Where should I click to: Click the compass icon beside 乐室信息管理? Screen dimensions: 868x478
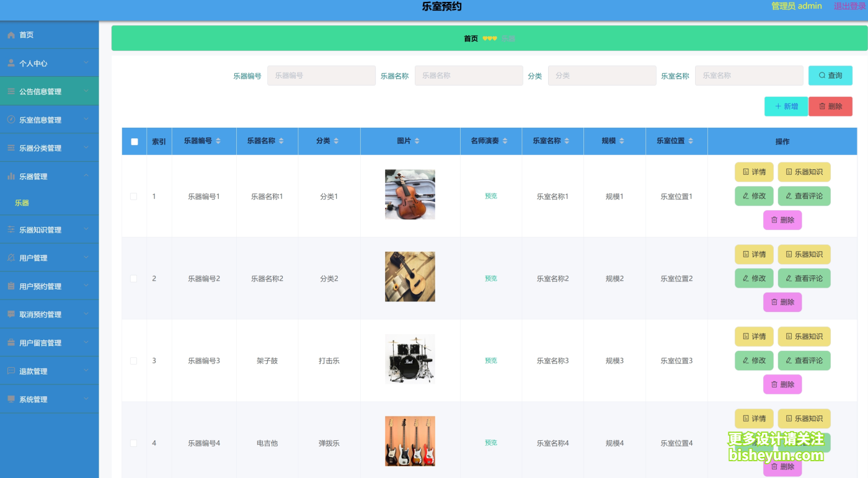(x=11, y=120)
